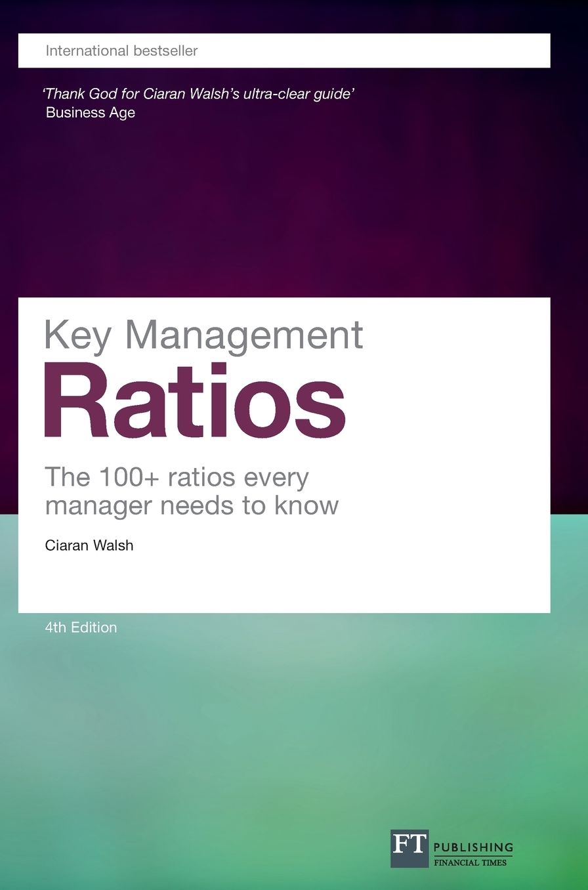Viewport: 588px width, 890px height.
Task: Click the quote 'Thank God for Ciaran Walsh's ultra-clear guide'
Action: point(199,93)
